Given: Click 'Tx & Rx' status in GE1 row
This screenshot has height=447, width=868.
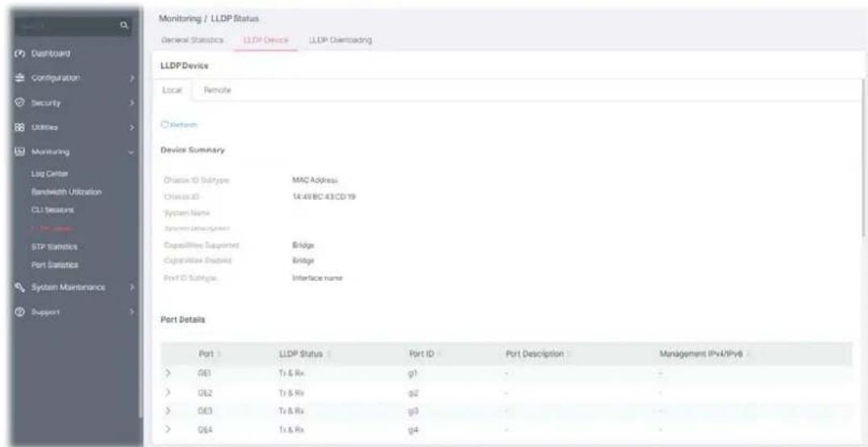Looking at the screenshot, I should tap(292, 374).
